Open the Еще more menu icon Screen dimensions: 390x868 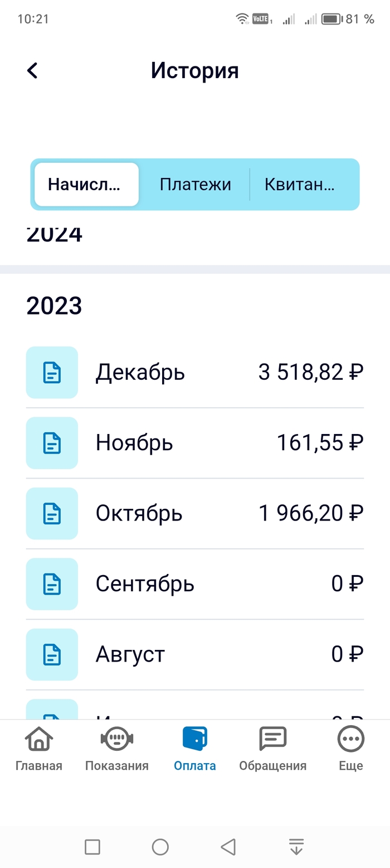tap(351, 740)
